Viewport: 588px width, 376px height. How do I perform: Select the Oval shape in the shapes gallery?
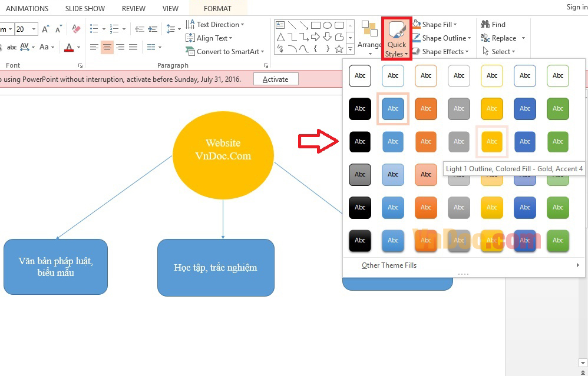[328, 25]
